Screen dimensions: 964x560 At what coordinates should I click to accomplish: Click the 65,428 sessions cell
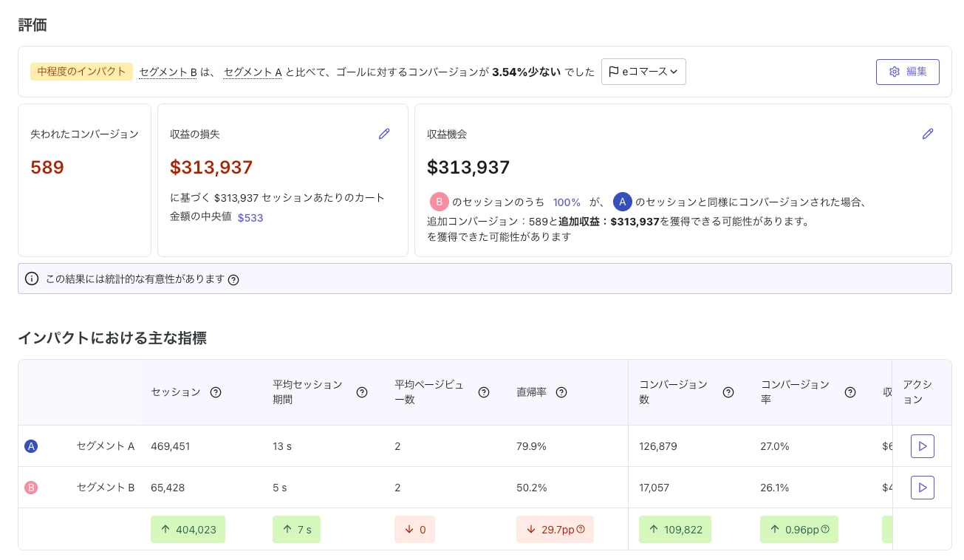[168, 488]
